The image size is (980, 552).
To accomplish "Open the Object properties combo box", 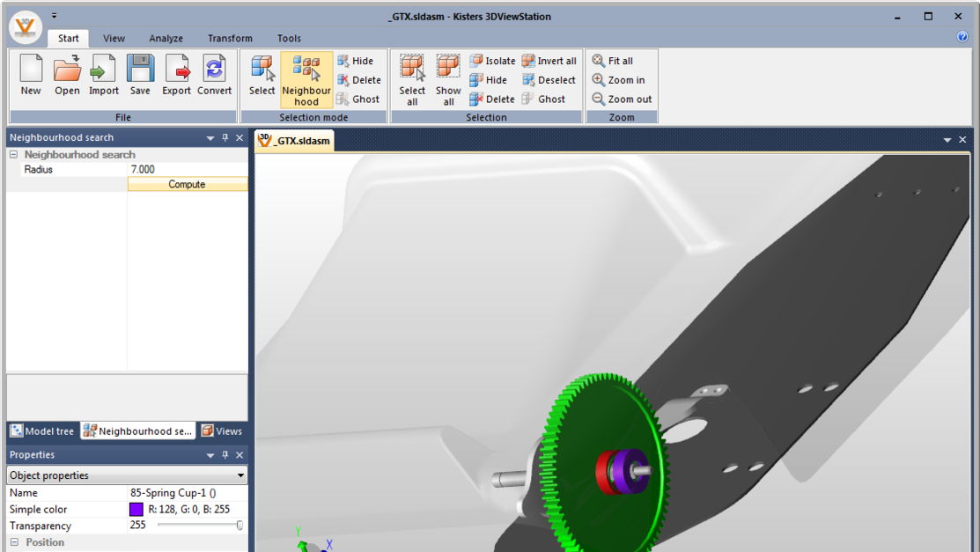I will pos(127,475).
